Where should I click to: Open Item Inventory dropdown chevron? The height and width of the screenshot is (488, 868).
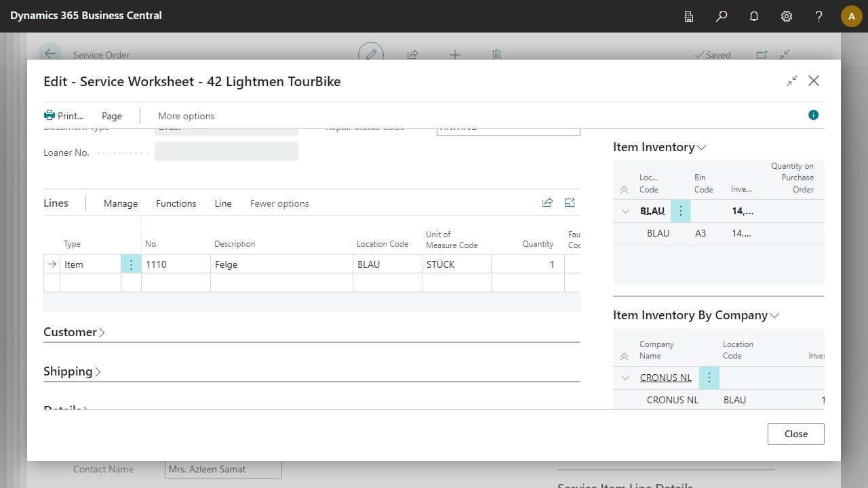[702, 147]
